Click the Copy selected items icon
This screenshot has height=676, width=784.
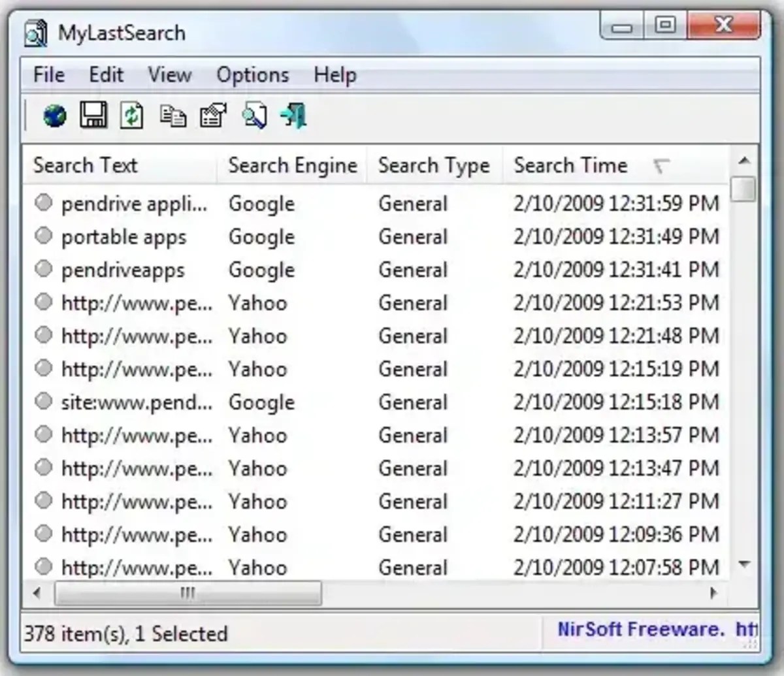pos(172,116)
